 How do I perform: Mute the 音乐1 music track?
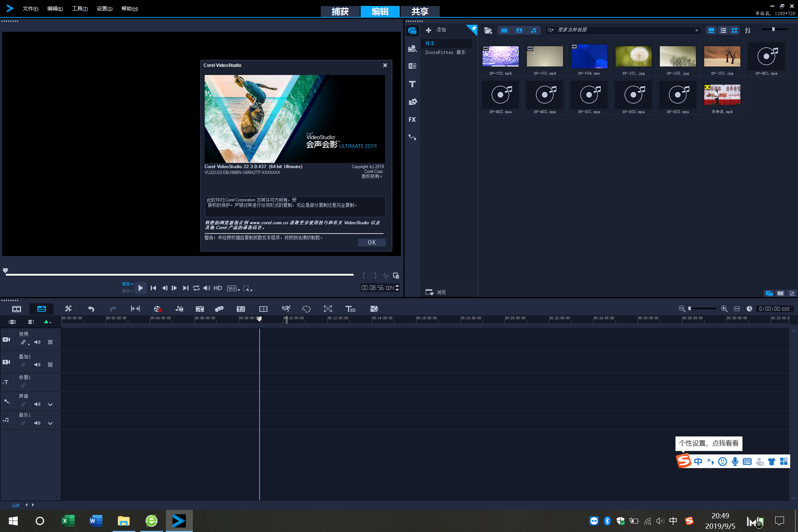[x=37, y=423]
